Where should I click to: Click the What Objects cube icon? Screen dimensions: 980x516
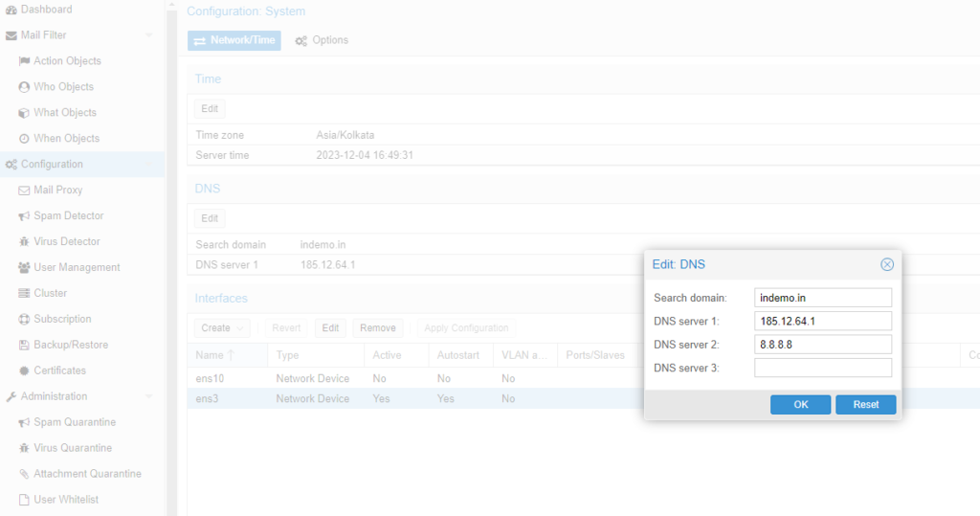tap(24, 113)
